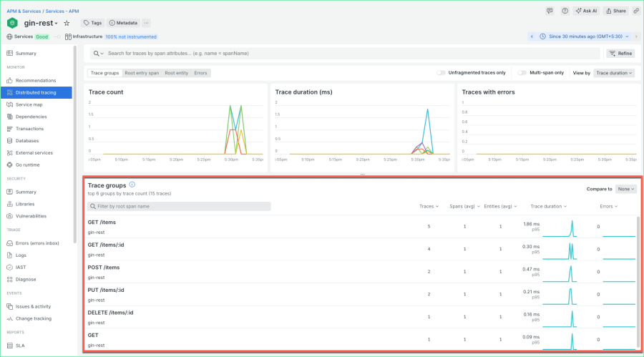Click the Refine button
The height and width of the screenshot is (357, 644).
pos(620,54)
